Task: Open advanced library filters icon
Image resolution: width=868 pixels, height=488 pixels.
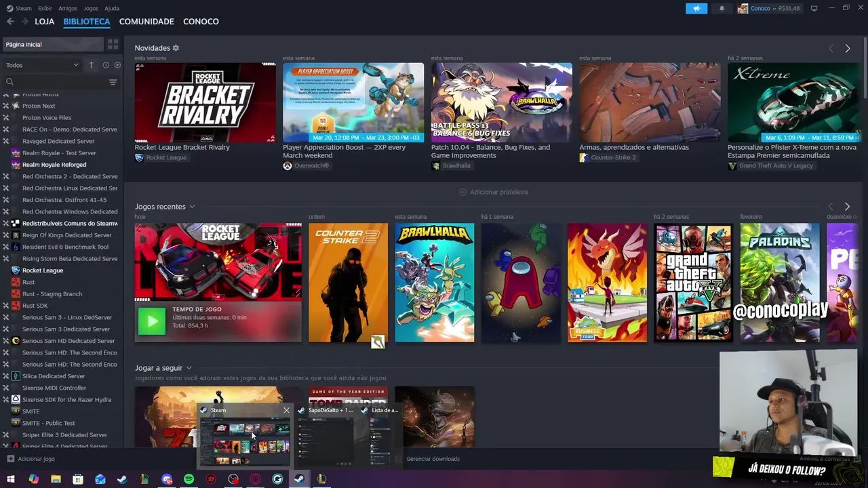Action: (113, 82)
